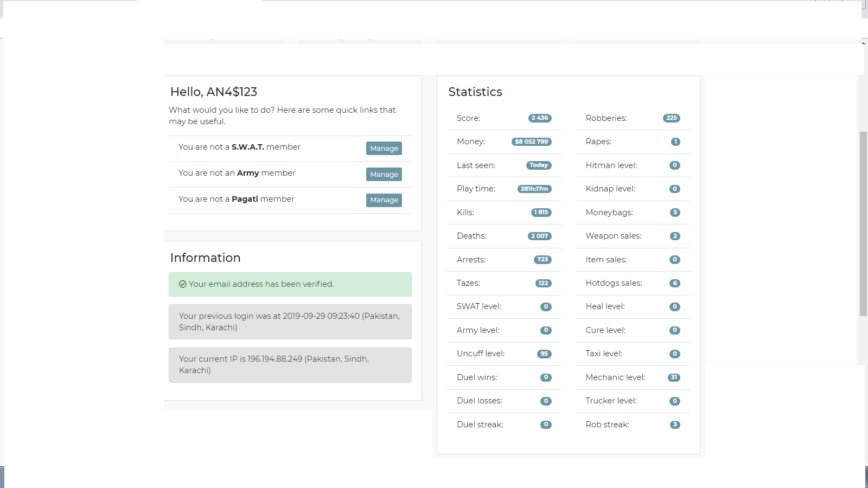This screenshot has width=868, height=488.
Task: Click the Statistics heading
Action: click(x=475, y=92)
